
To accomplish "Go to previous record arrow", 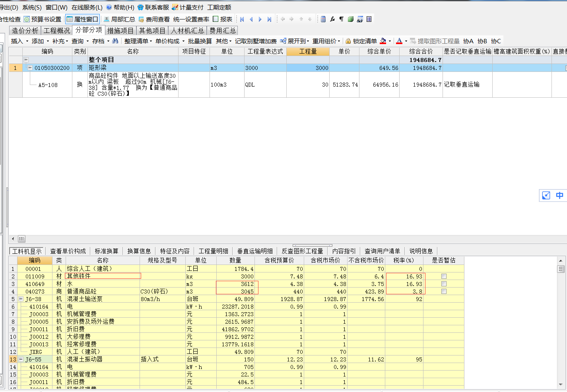I will [251, 19].
